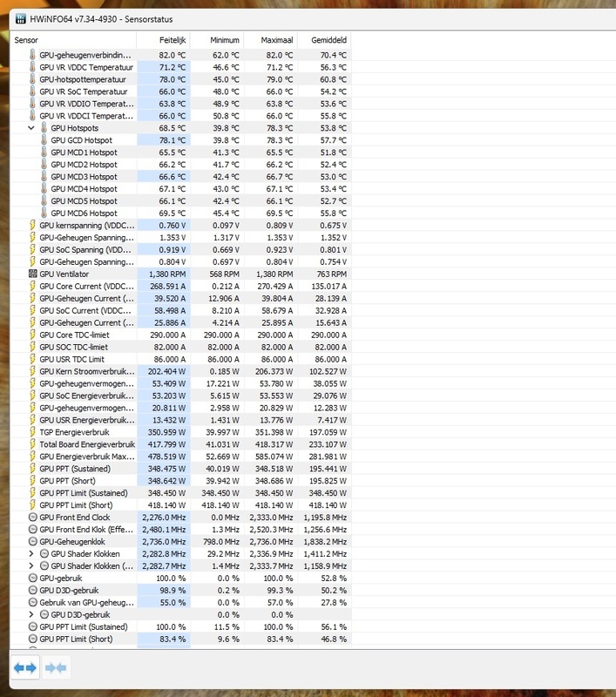Click thermometer icon of GPU VR SoC Temperatuur
This screenshot has height=697, width=616.
[x=32, y=91]
